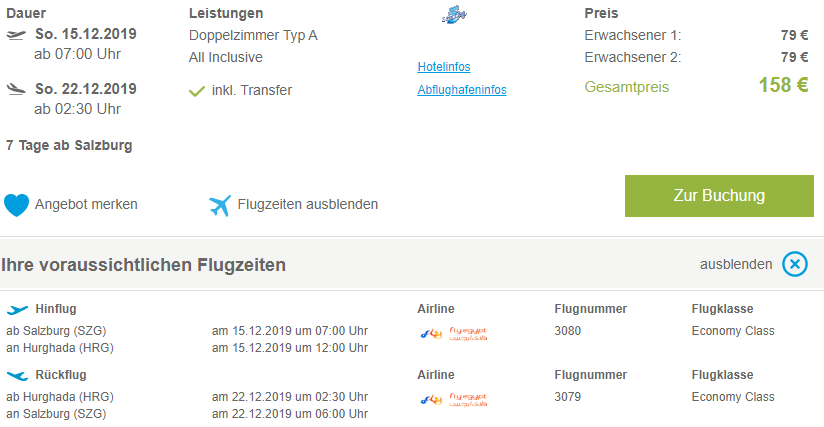
Task: Open the Abflughafeninfos link
Action: (462, 90)
